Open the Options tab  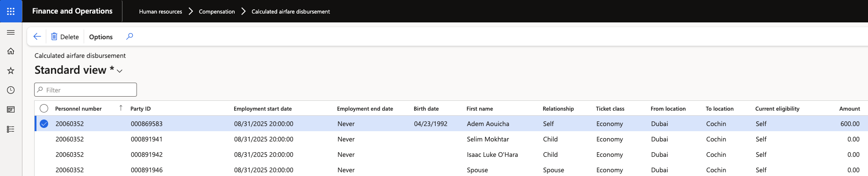tap(101, 37)
